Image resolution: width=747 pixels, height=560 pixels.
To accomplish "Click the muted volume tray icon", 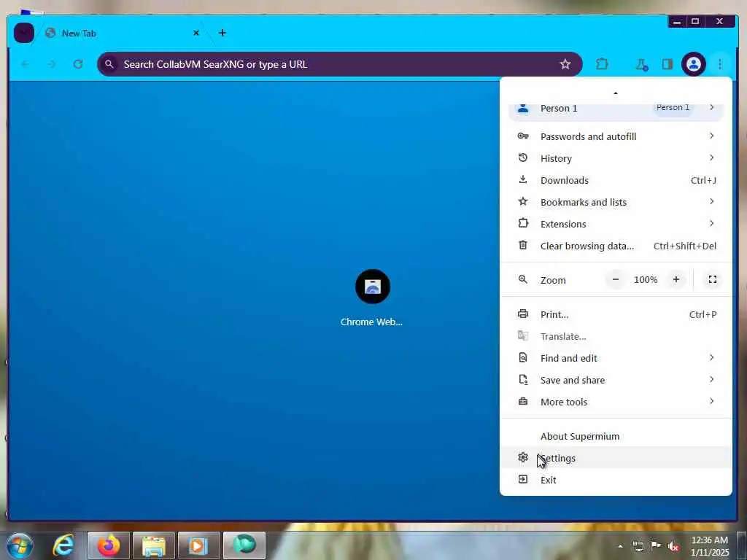I will [673, 547].
